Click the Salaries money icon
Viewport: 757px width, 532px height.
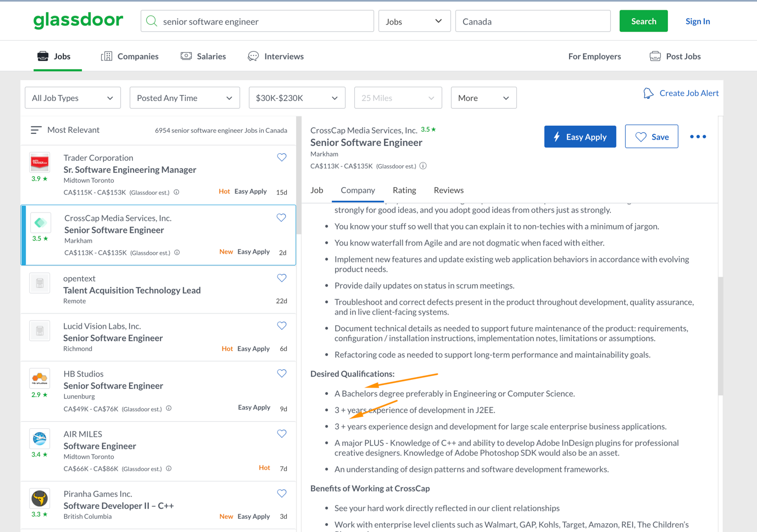[x=186, y=56]
